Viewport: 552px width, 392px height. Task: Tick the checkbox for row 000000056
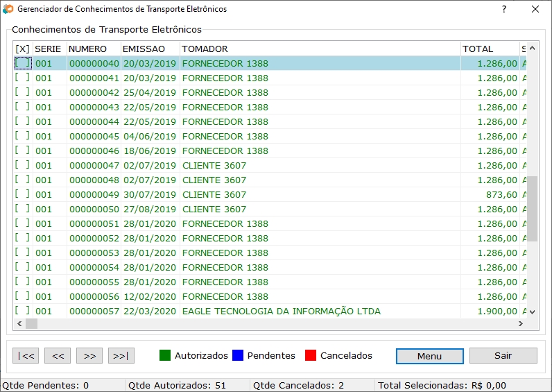pyautogui.click(x=23, y=296)
